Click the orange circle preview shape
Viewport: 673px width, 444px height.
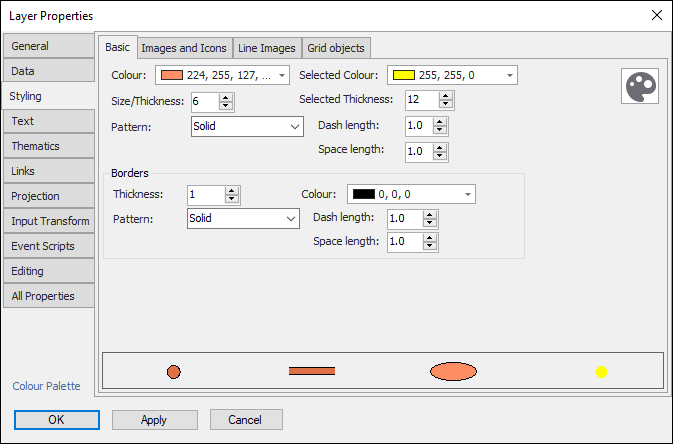coord(173,372)
